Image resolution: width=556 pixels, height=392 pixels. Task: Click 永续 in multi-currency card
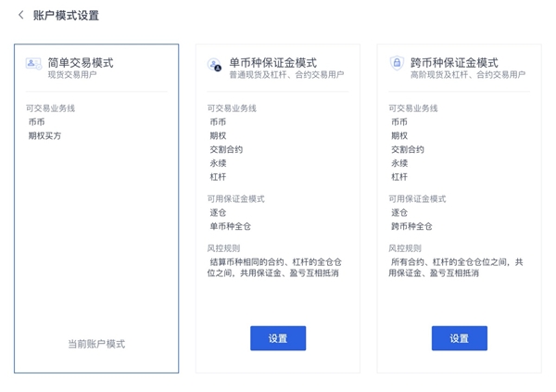(399, 163)
